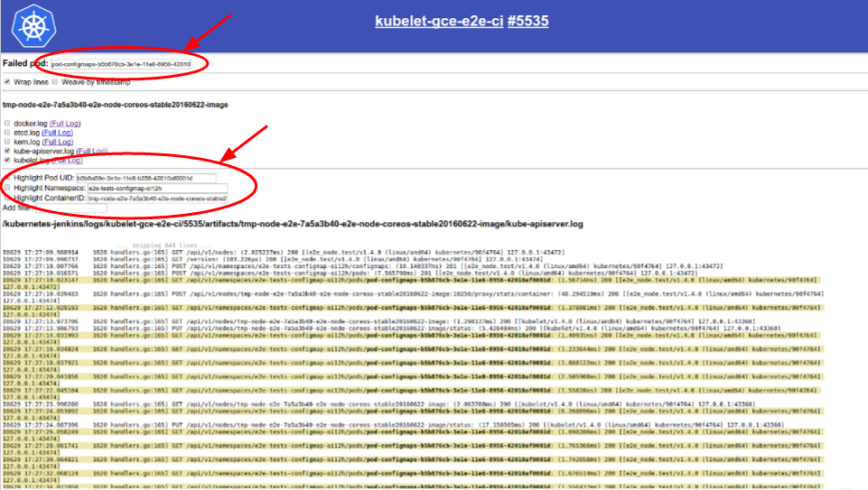Image resolution: width=868 pixels, height=490 pixels.
Task: Enable Weave by timestamp checkbox
Action: pos(55,82)
